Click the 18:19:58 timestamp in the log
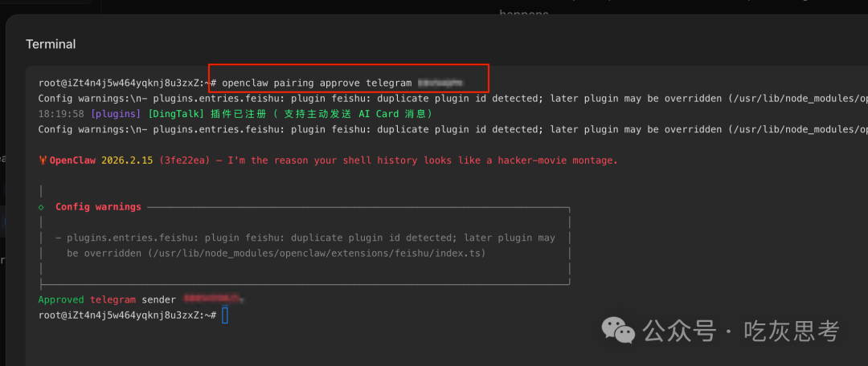Image resolution: width=868 pixels, height=366 pixels. (61, 114)
